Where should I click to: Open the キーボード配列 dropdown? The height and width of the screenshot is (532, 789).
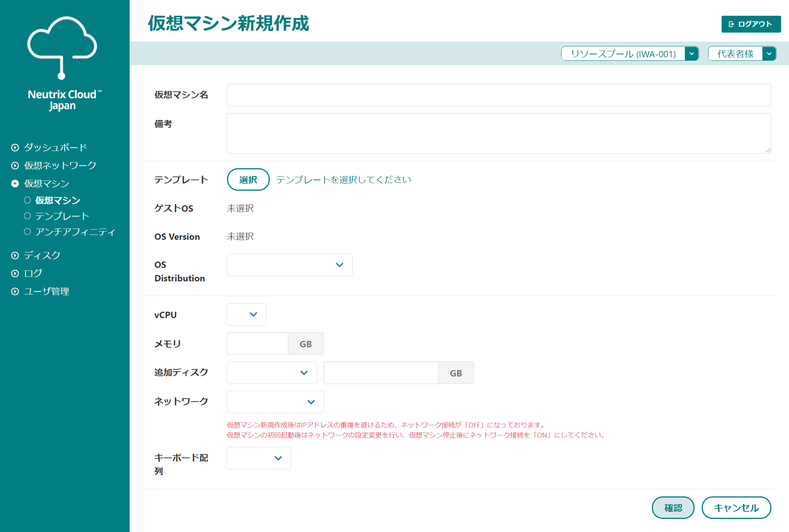pyautogui.click(x=259, y=458)
